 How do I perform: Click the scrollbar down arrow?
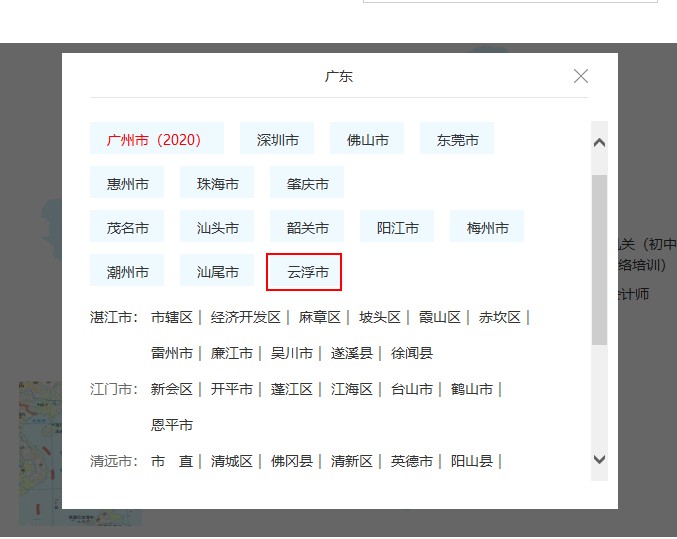599,459
